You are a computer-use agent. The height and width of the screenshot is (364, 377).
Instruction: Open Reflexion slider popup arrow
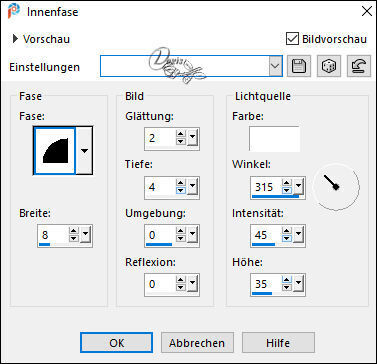(x=192, y=284)
